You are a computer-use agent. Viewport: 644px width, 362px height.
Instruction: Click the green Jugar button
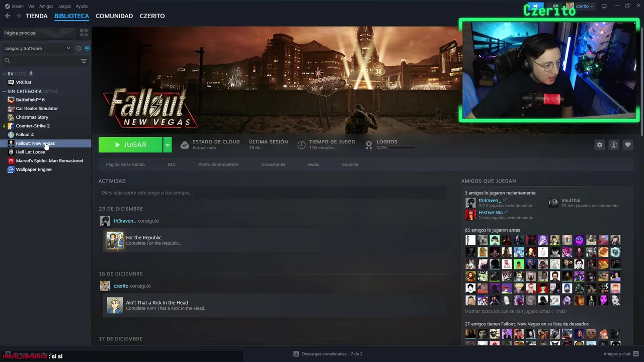(130, 145)
